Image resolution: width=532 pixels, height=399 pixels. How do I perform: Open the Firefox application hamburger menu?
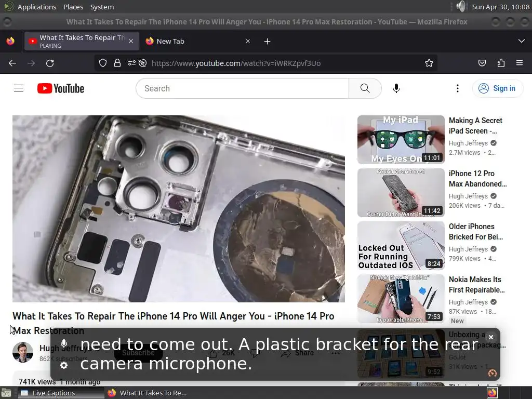coord(520,63)
